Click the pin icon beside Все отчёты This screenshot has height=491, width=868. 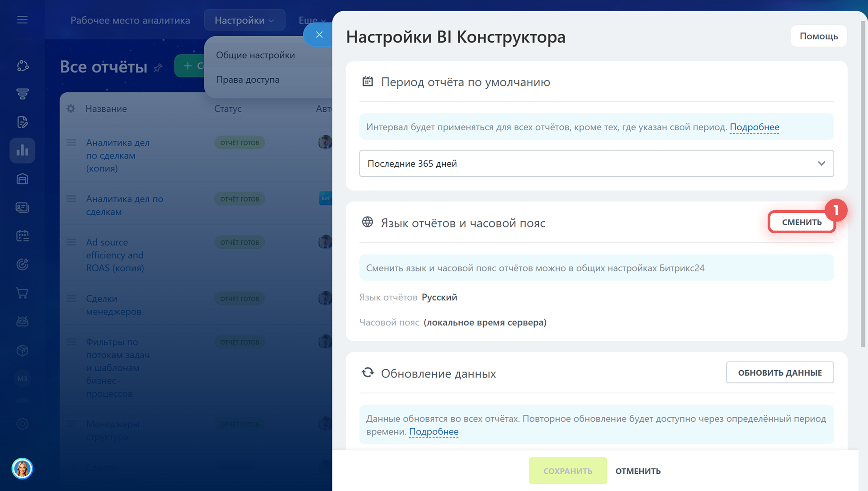coord(158,68)
